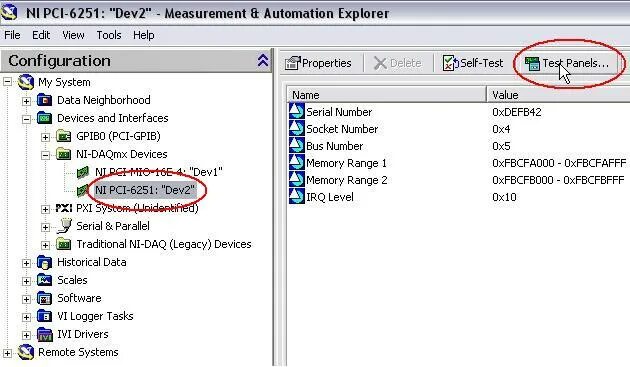Viewport: 630px width, 367px height.
Task: Select the Data Neighborhood folder icon
Action: coord(45,100)
